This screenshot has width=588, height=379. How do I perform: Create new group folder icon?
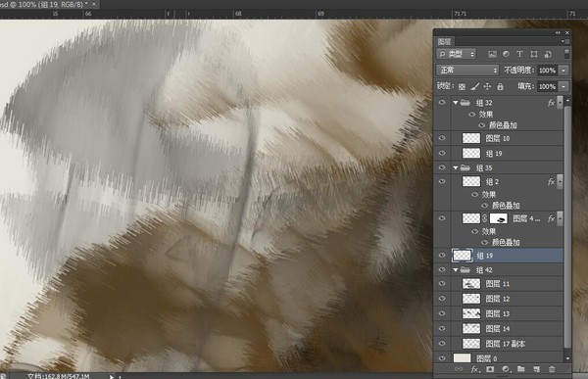521,369
